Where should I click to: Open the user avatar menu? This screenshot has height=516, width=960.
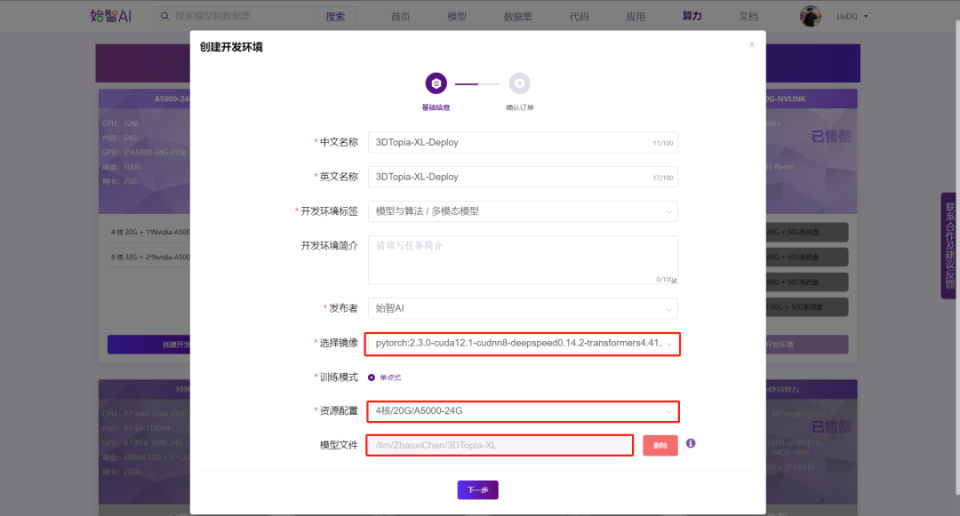810,16
